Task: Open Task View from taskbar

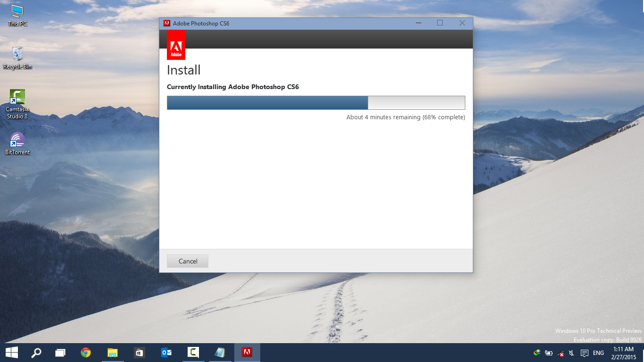Action: 60,353
